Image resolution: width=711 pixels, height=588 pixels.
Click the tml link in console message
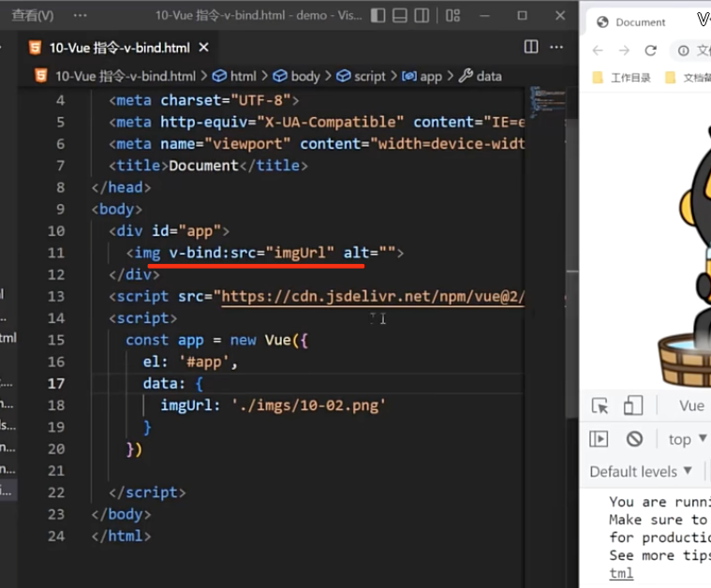621,573
